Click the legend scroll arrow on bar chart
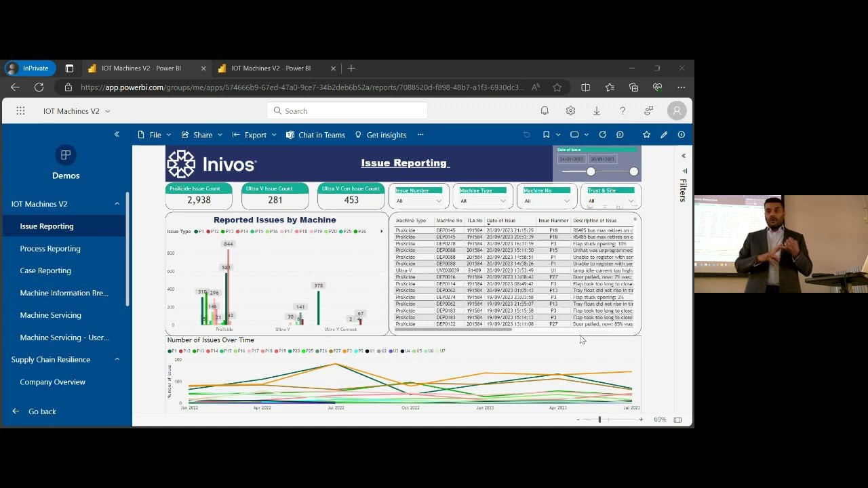The width and height of the screenshot is (868, 488). tap(381, 232)
